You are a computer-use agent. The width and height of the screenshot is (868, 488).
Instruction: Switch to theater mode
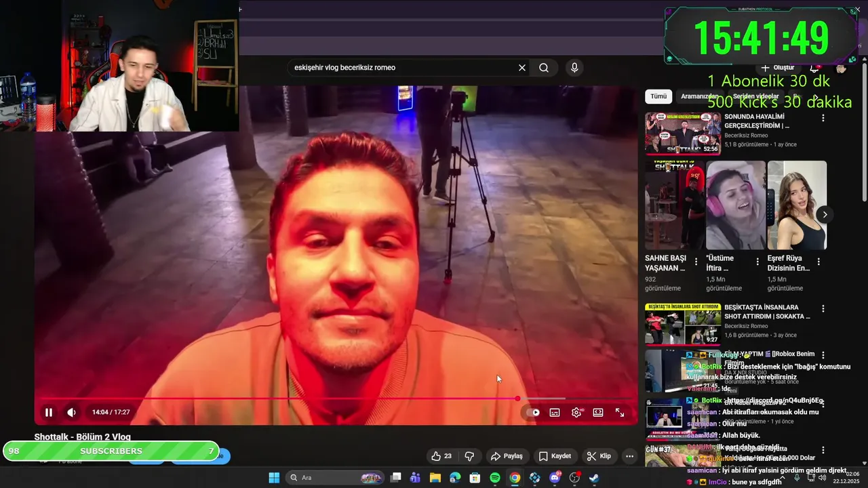pos(598,412)
